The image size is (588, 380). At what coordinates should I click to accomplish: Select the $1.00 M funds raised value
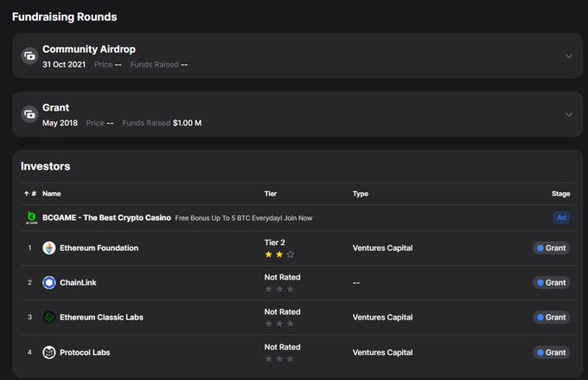187,123
